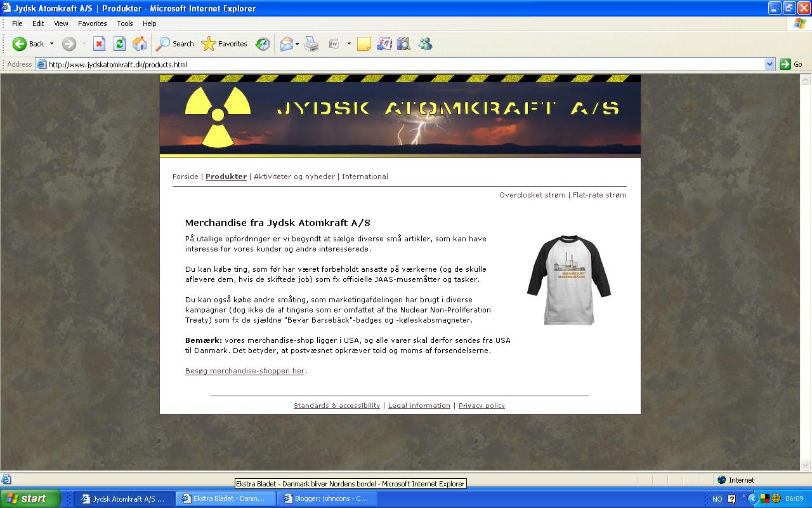Open the Messenger icon
This screenshot has width=812, height=508.
point(425,44)
